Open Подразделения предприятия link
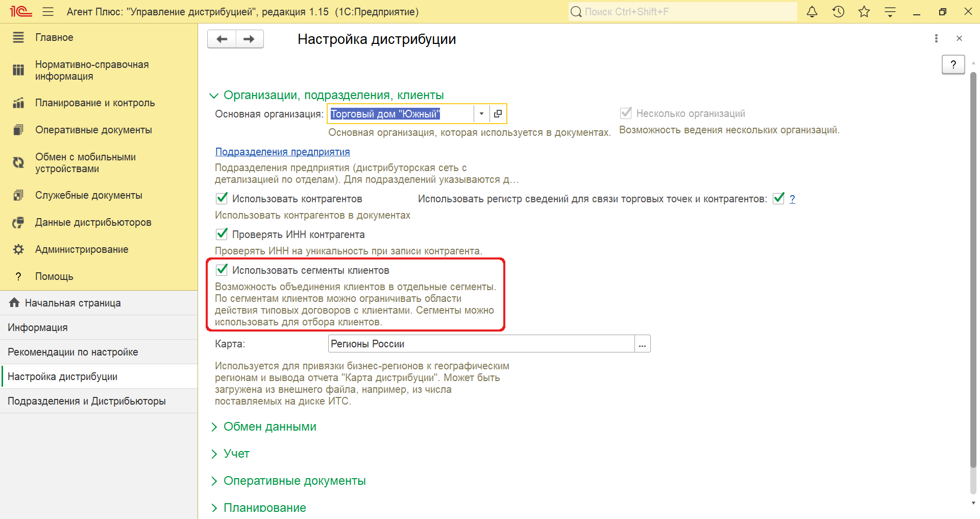The width and height of the screenshot is (980, 519). pos(282,152)
